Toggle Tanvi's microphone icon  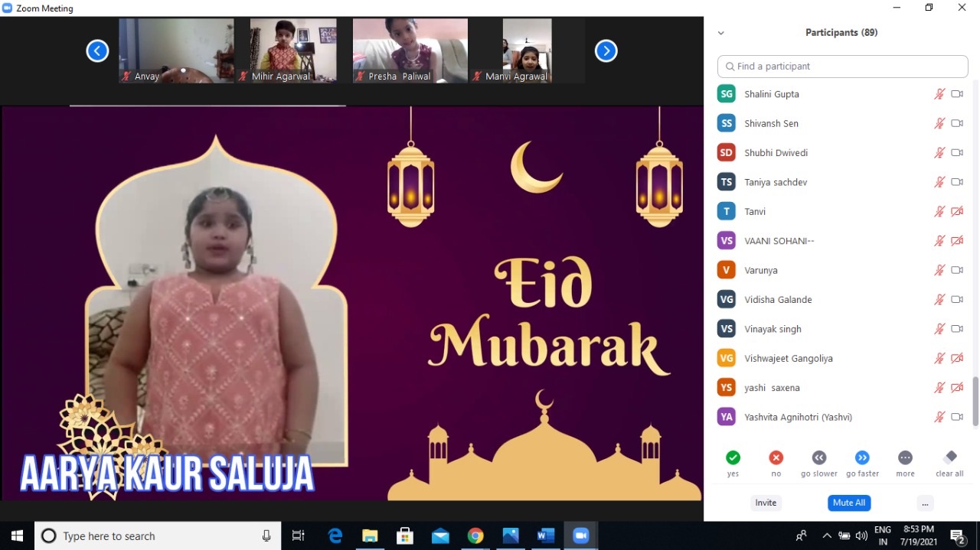pyautogui.click(x=939, y=212)
